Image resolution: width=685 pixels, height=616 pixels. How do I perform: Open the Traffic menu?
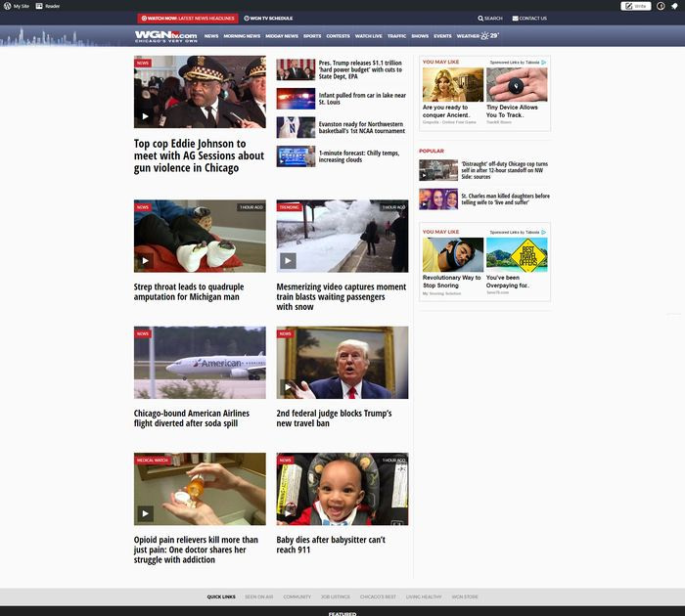click(x=396, y=36)
